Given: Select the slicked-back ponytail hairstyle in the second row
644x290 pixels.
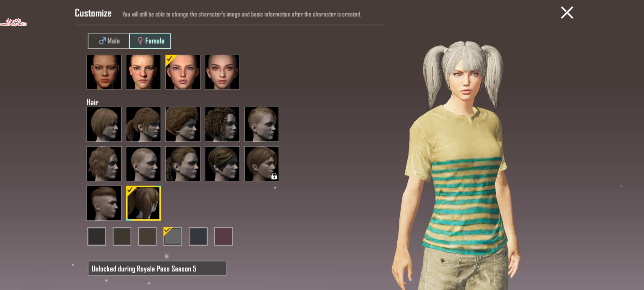Looking at the screenshot, I should coord(183,164).
